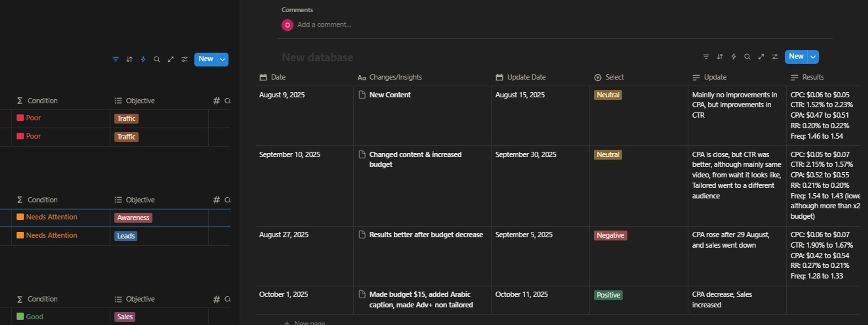Click the New database title
The height and width of the screenshot is (325, 868).
[x=317, y=58]
